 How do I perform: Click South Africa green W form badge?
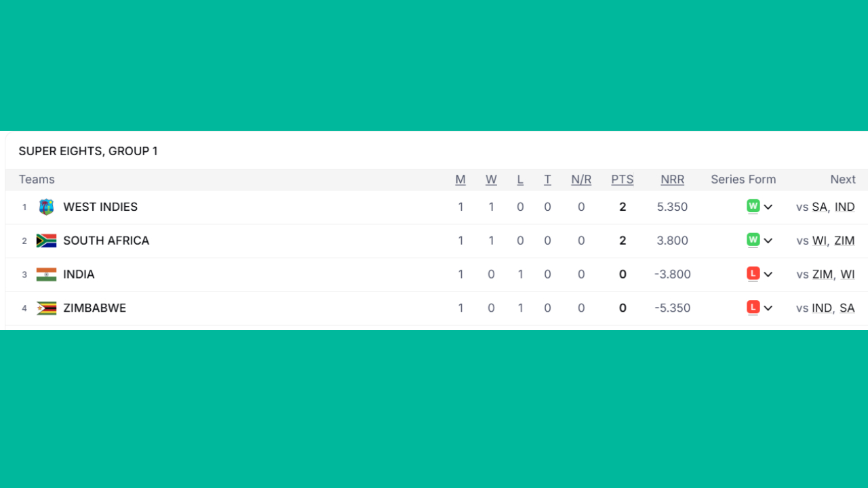753,240
